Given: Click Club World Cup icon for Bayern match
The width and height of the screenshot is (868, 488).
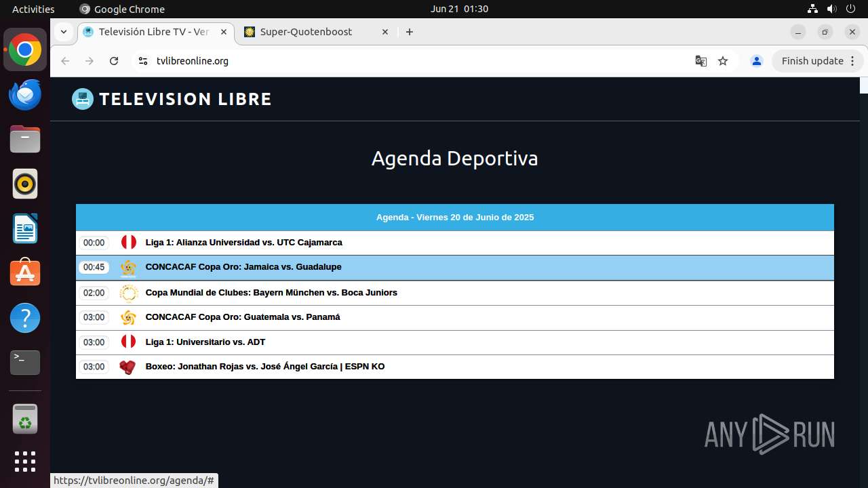Looking at the screenshot, I should [128, 293].
